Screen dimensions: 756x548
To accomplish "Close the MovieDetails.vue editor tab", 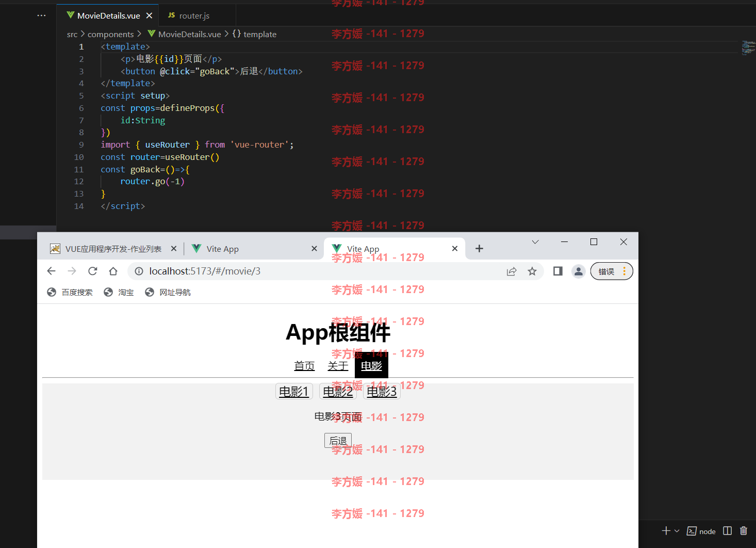I will pyautogui.click(x=149, y=15).
